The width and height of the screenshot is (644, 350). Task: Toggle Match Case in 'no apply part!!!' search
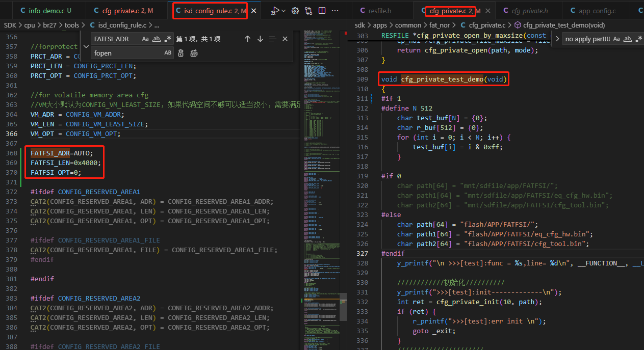tap(616, 39)
